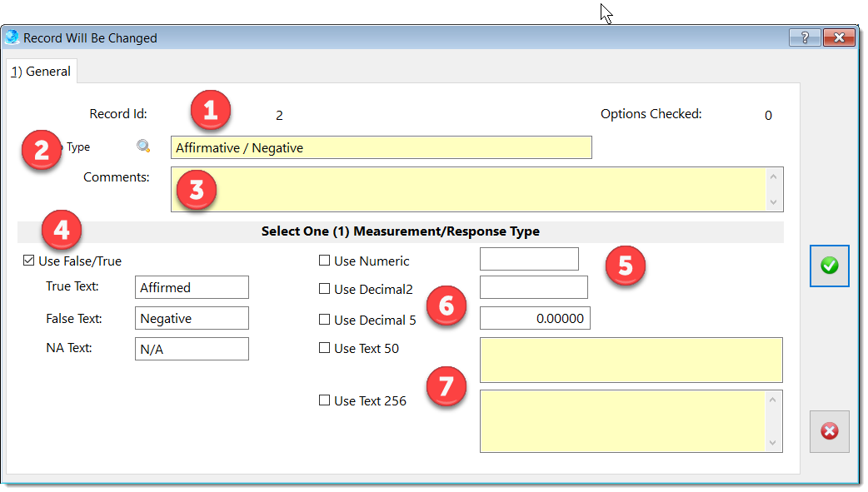Select the Decimal 5 value showing 0.00000
The width and height of the screenshot is (868, 492).
click(537, 318)
